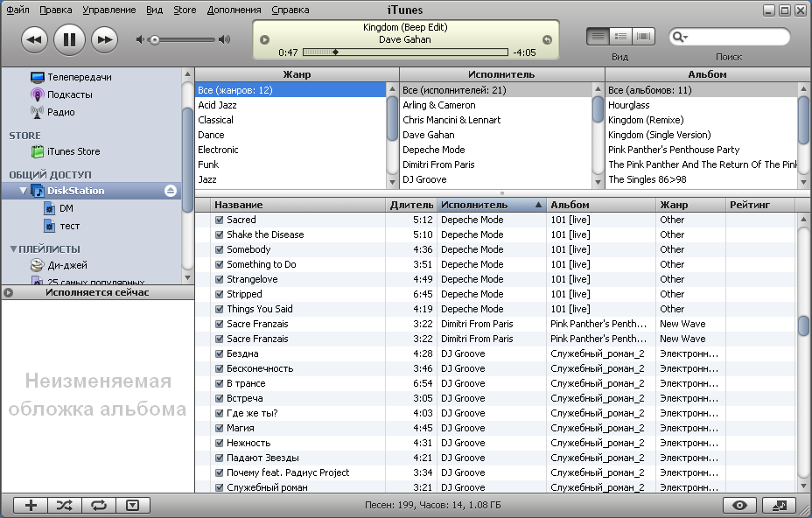This screenshot has width=812, height=518.
Task: Uncheck the Бездна song checkbox
Action: (x=219, y=353)
